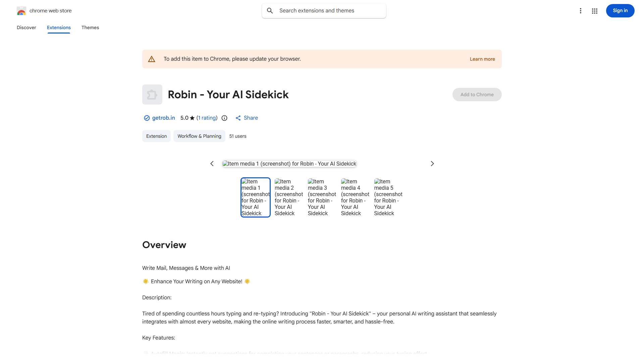The width and height of the screenshot is (644, 362).
Task: Click the verified publisher badge icon
Action: click(147, 118)
